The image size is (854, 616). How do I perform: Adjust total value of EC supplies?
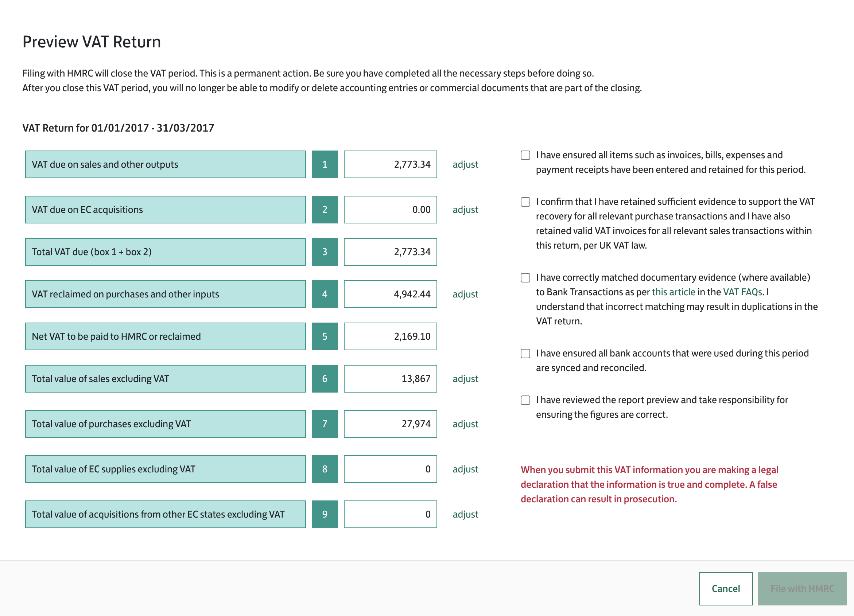click(x=465, y=469)
